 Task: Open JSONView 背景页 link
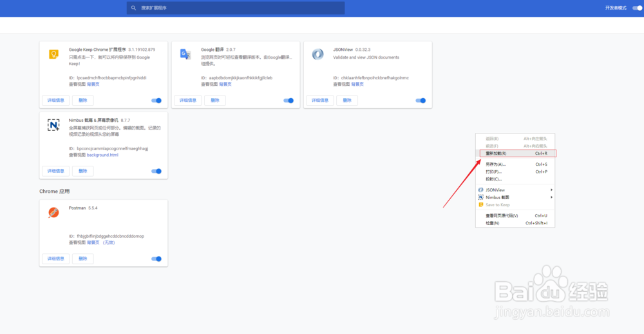(x=357, y=84)
